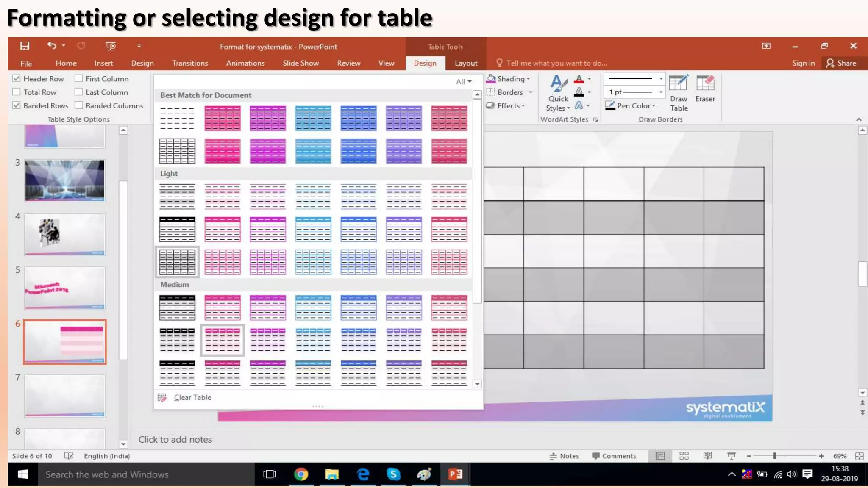This screenshot has width=868, height=488.
Task: Expand the All filter dropdown in styles gallery
Action: click(464, 81)
